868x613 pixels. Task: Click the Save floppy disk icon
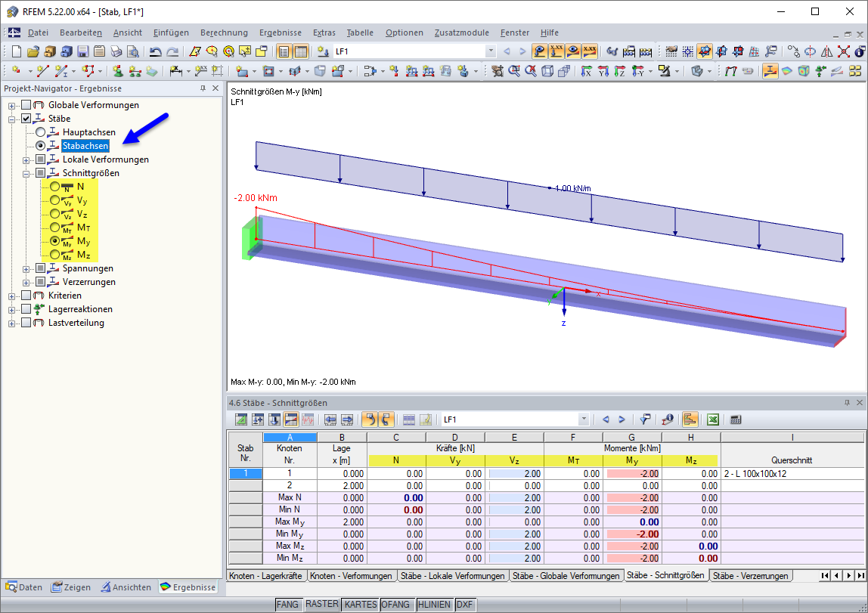tap(83, 51)
